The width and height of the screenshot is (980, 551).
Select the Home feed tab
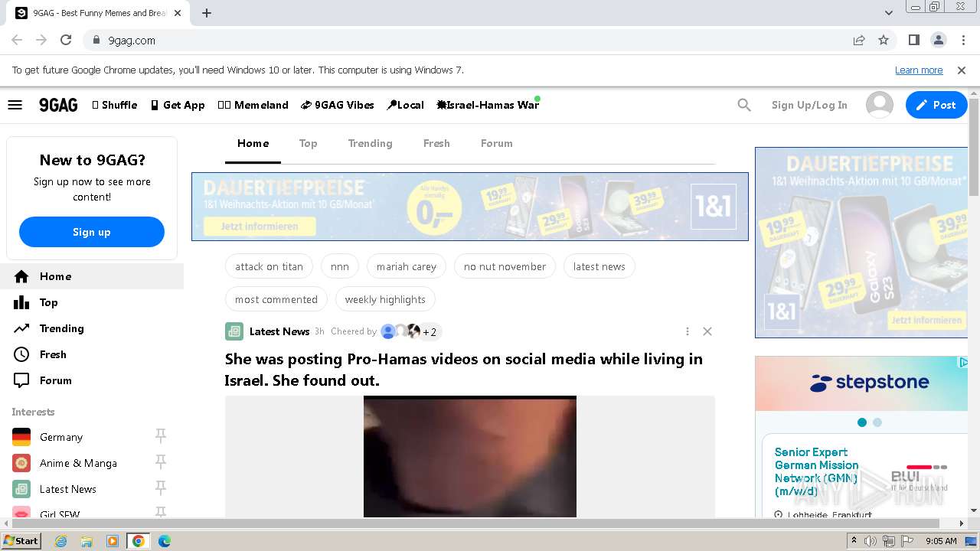pos(253,143)
